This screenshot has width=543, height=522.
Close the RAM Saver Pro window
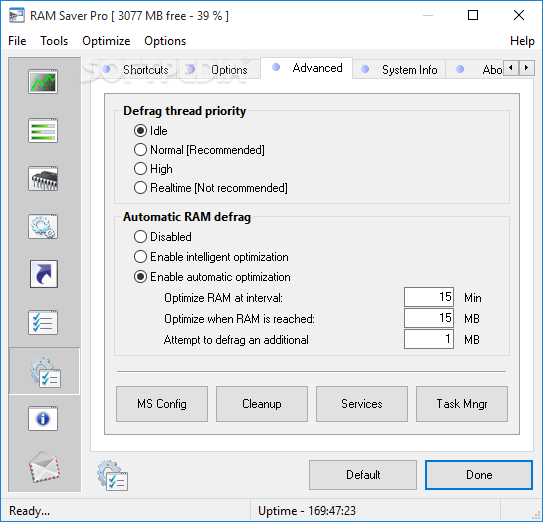[x=518, y=15]
